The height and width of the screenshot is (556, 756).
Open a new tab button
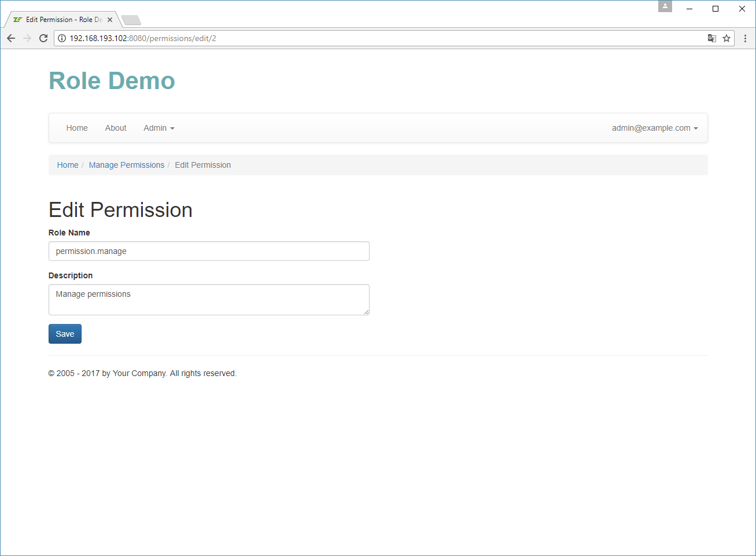pyautogui.click(x=131, y=20)
